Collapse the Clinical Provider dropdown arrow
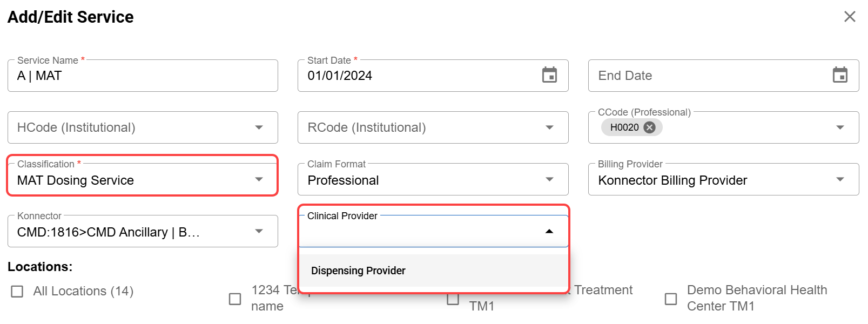The width and height of the screenshot is (868, 324). 549,231
